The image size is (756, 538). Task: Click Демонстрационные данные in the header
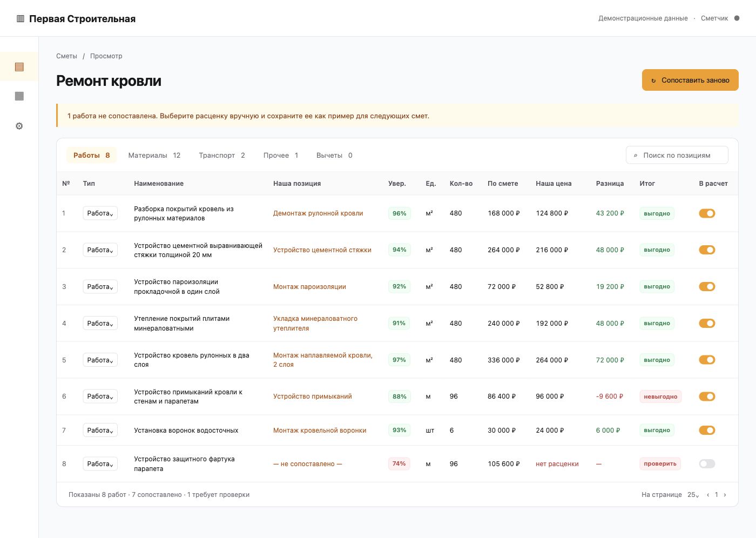[x=643, y=18]
